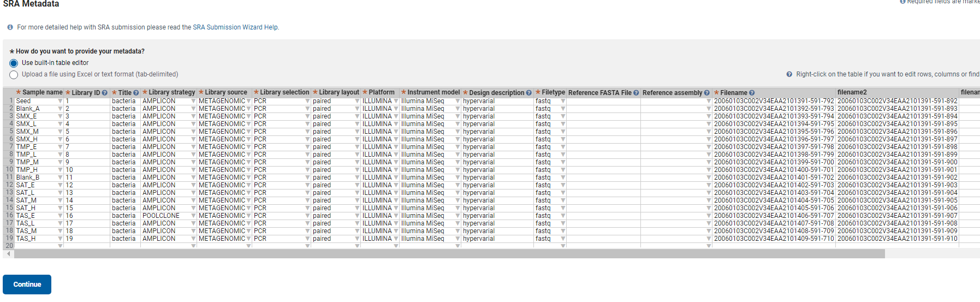Viewport: 980px width, 302px height.
Task: Click the Sample name cell 'SMX_M'
Action: coord(39,132)
